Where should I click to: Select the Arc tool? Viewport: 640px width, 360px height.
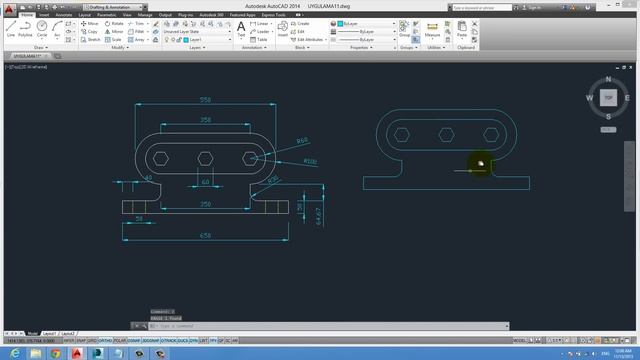click(x=57, y=29)
